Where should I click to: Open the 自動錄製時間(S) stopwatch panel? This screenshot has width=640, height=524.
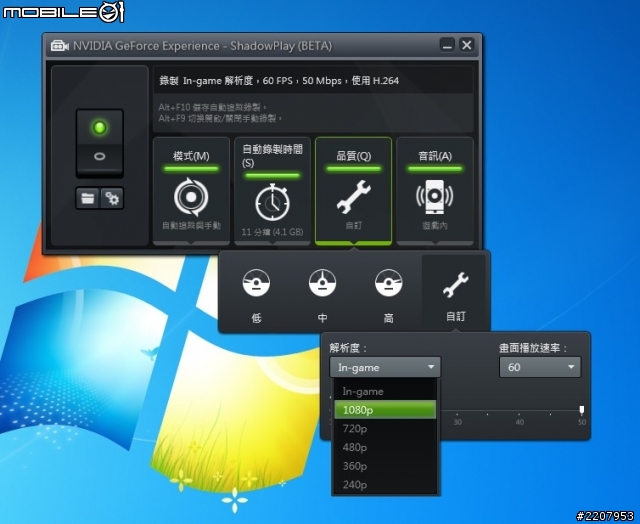[272, 191]
